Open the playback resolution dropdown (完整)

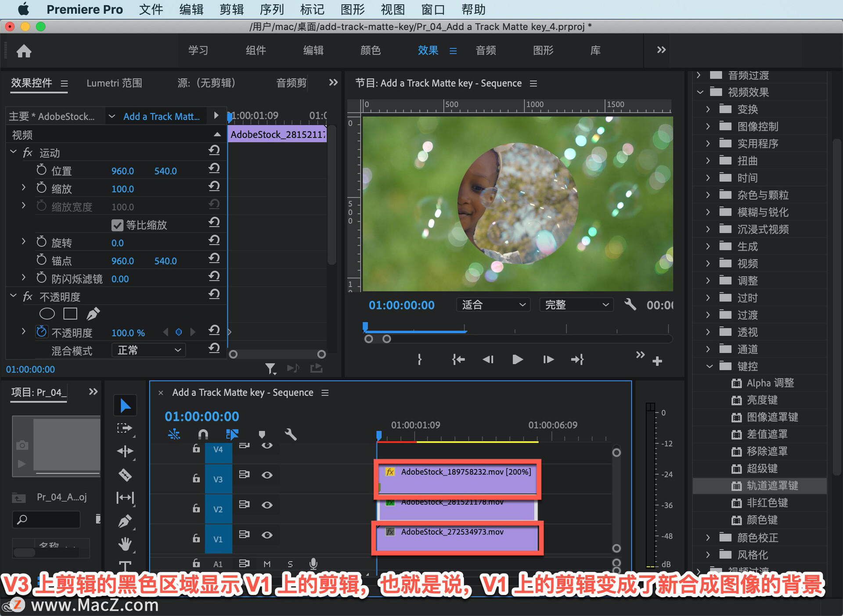click(576, 304)
